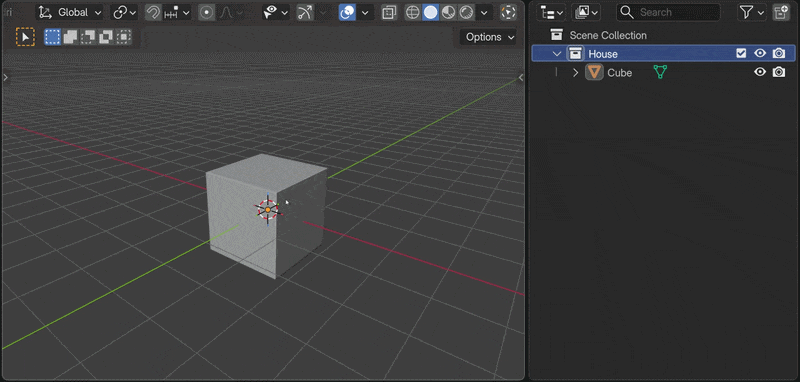
Task: Choose the intersect selection mode
Action: pyautogui.click(x=123, y=37)
